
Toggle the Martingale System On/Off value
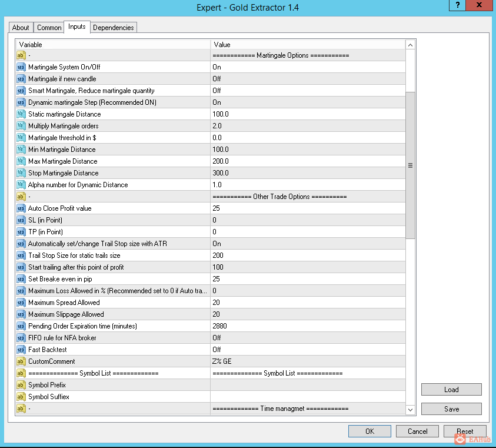tap(308, 67)
